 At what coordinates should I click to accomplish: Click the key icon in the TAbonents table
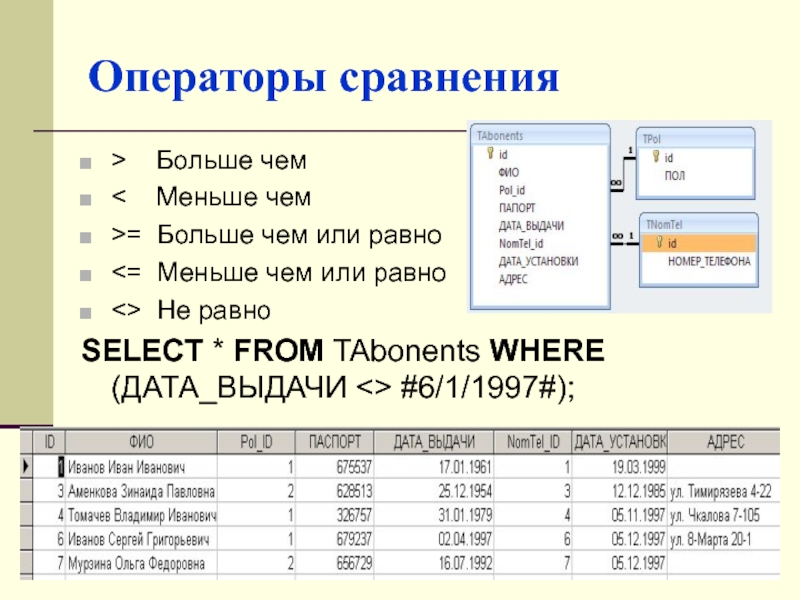[x=490, y=153]
